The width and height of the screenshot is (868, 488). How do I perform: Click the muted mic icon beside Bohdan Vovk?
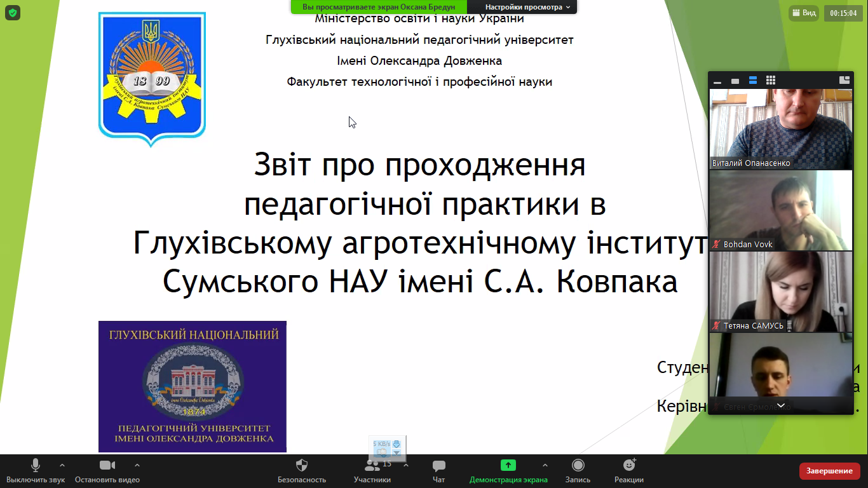click(717, 244)
